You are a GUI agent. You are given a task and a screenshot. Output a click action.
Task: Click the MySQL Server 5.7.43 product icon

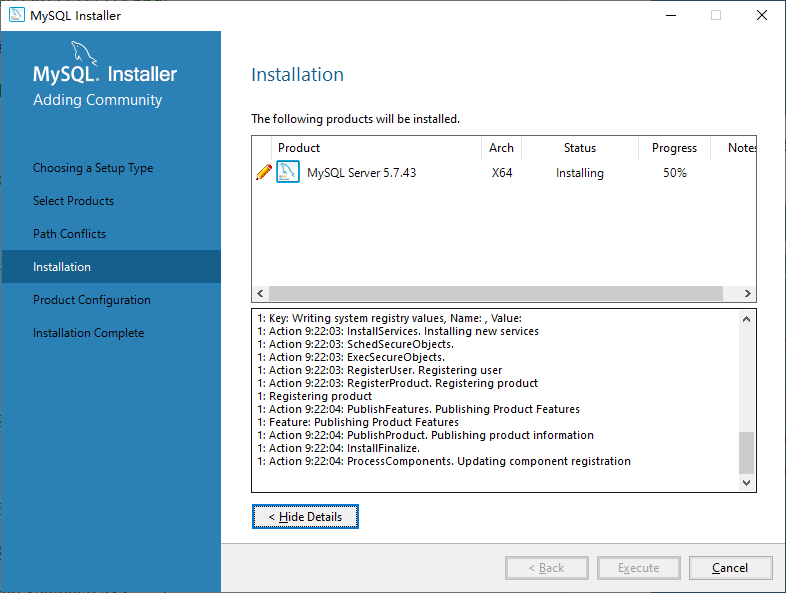coord(288,172)
